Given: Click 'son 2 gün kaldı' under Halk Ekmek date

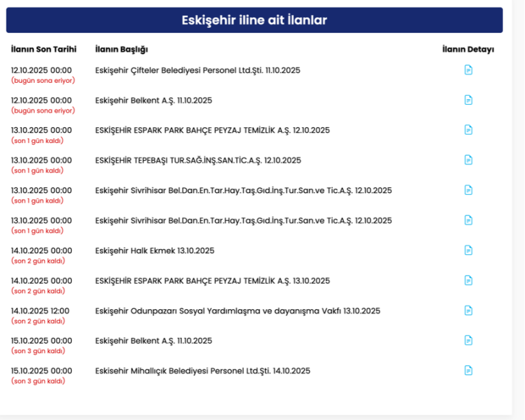Looking at the screenshot, I should 38,261.
